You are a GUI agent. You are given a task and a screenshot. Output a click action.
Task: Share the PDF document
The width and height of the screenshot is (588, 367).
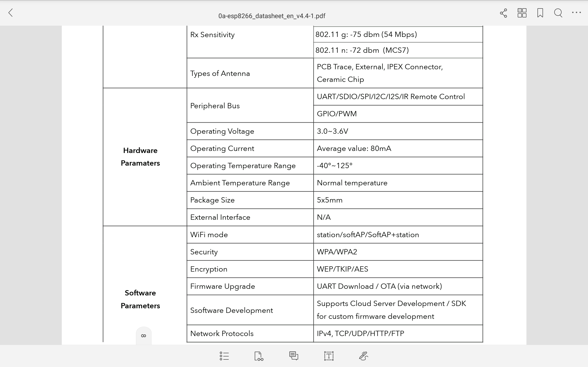pyautogui.click(x=503, y=13)
